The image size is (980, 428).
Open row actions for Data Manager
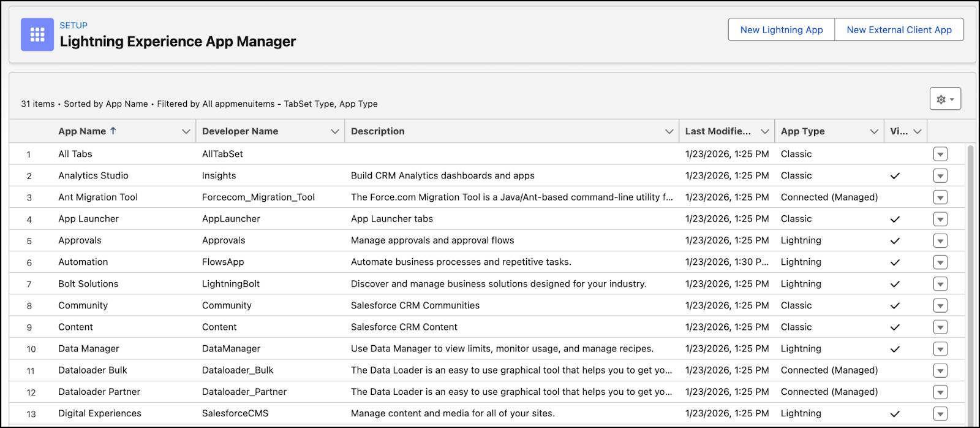click(x=940, y=349)
